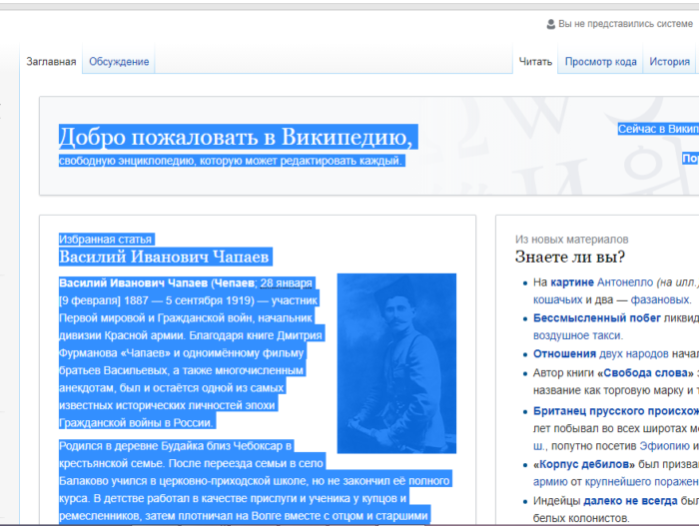The image size is (699, 526).
Task: Click the «Свобода слова» link
Action: 646,373
